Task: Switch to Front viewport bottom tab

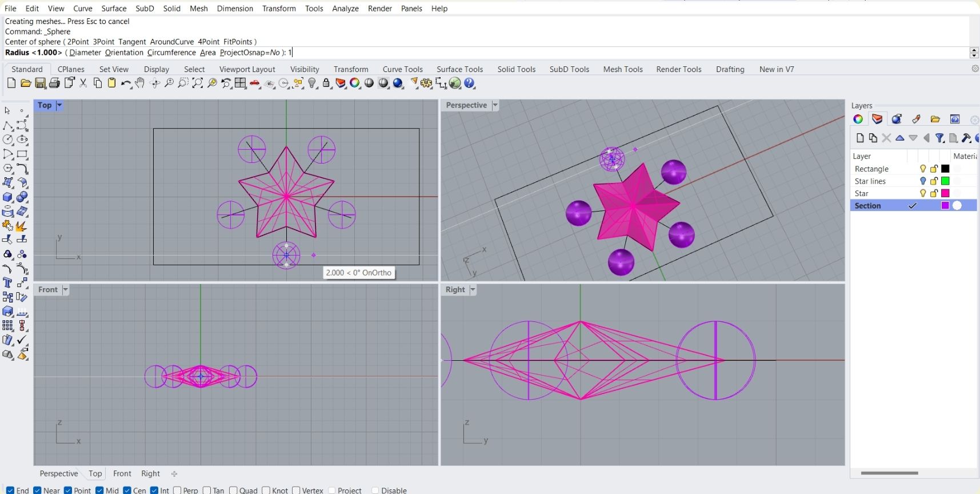Action: pos(122,473)
